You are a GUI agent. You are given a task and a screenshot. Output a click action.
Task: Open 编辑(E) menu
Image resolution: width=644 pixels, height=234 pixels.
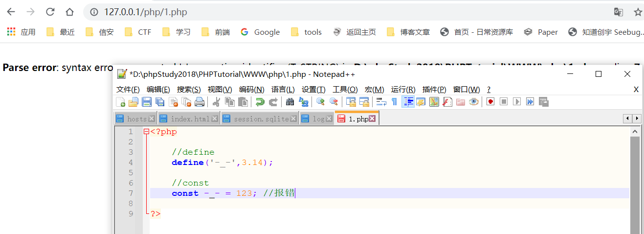(158, 90)
